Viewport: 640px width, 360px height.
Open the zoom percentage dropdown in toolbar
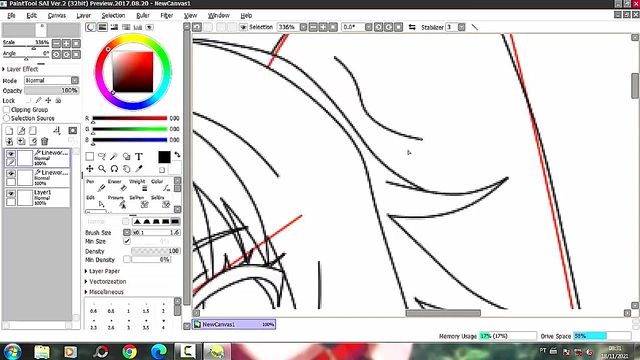point(303,27)
